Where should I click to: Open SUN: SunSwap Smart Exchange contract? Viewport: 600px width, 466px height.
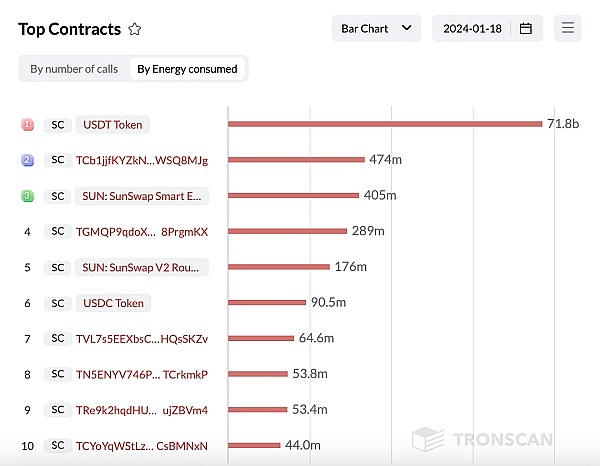(x=142, y=196)
